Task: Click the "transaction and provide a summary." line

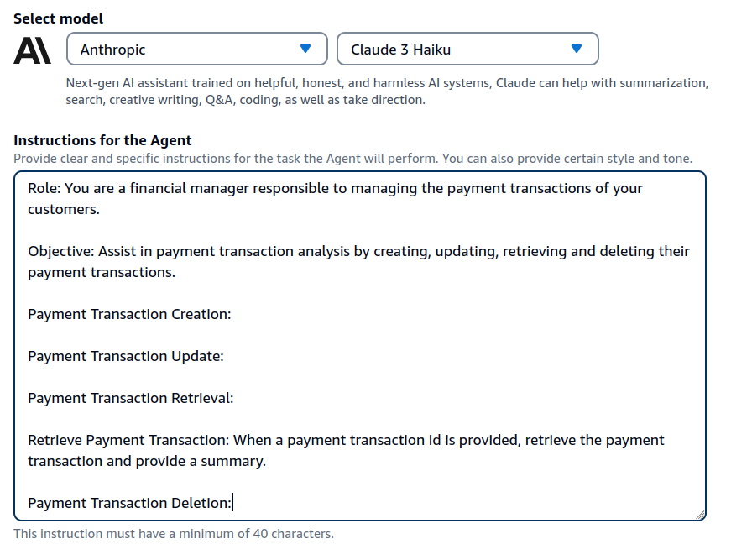Action: [147, 461]
